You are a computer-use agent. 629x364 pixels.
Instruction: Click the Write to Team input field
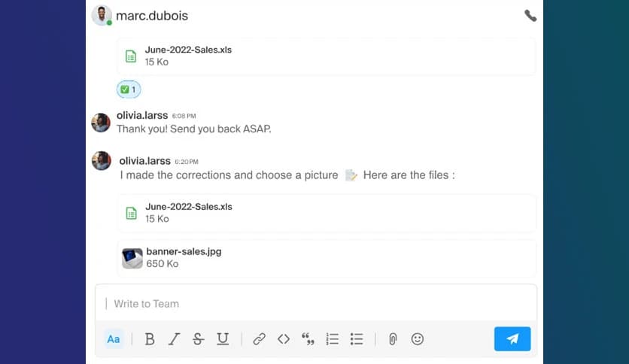point(316,304)
